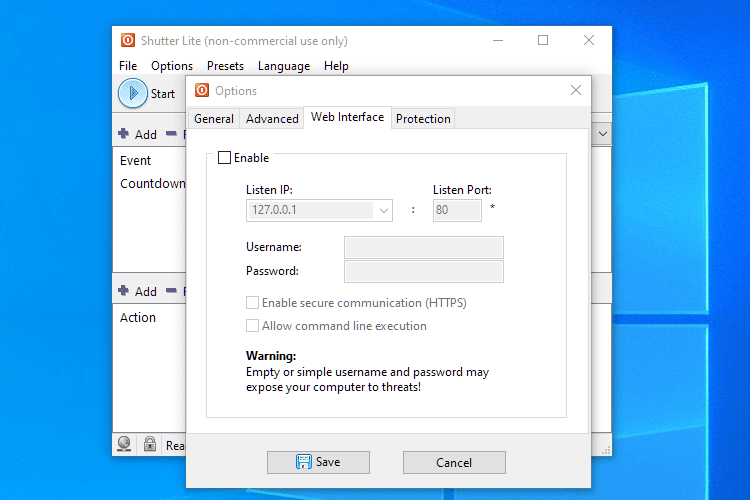Viewport: 750px width, 500px height.
Task: Switch to the Advanced tab
Action: pos(272,119)
